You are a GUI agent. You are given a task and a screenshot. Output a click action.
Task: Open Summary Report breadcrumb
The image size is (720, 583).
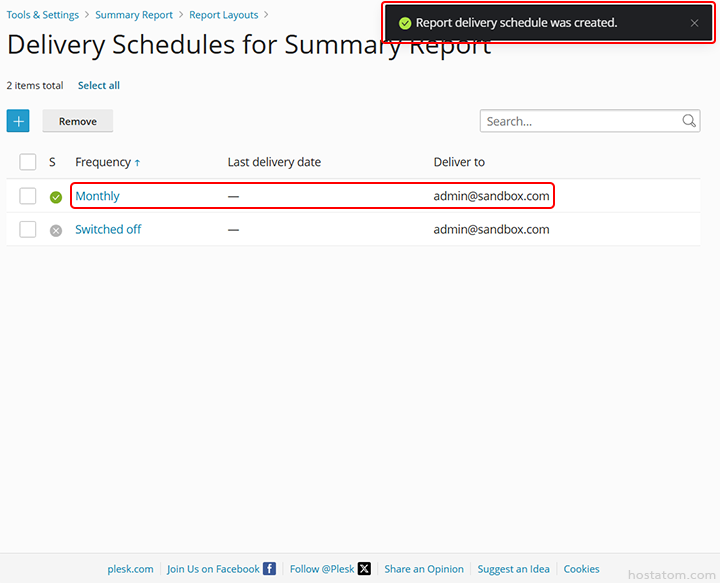click(x=134, y=15)
